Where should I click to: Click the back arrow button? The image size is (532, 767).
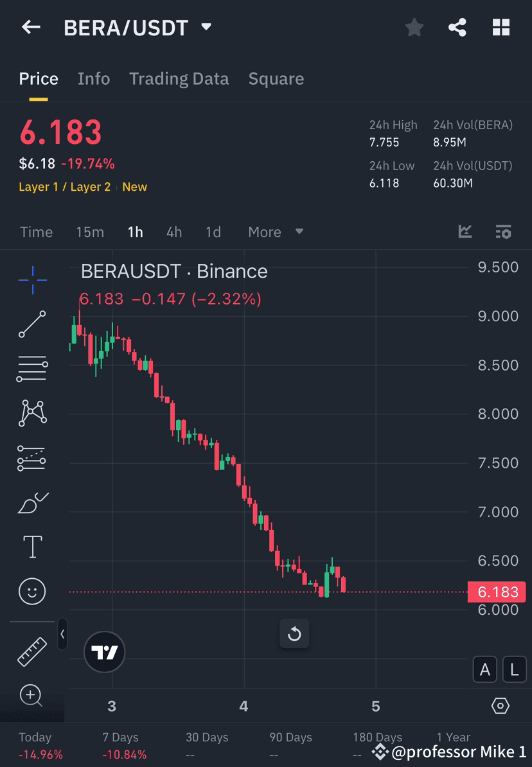[31, 27]
